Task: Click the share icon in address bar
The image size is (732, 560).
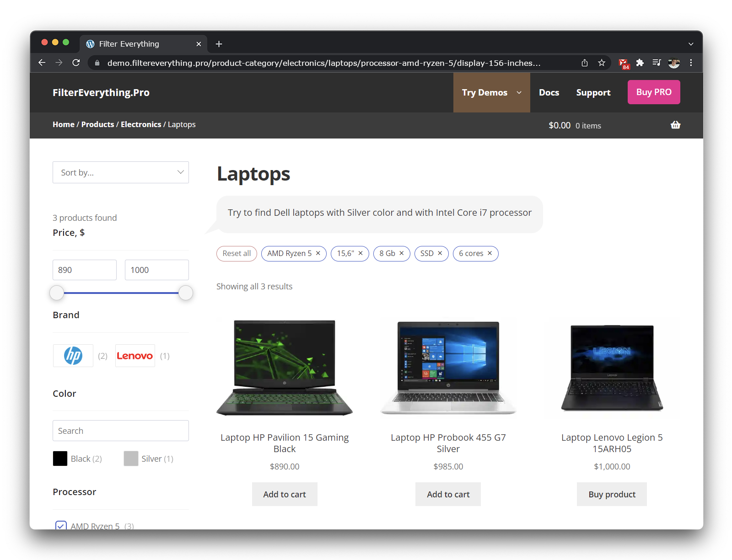Action: coord(585,63)
